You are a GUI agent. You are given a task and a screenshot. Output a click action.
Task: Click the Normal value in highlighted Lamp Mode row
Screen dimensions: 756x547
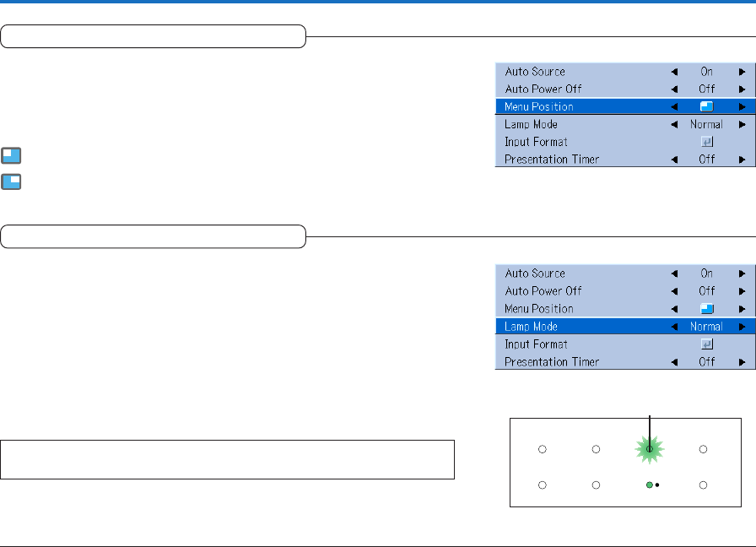coord(706,327)
